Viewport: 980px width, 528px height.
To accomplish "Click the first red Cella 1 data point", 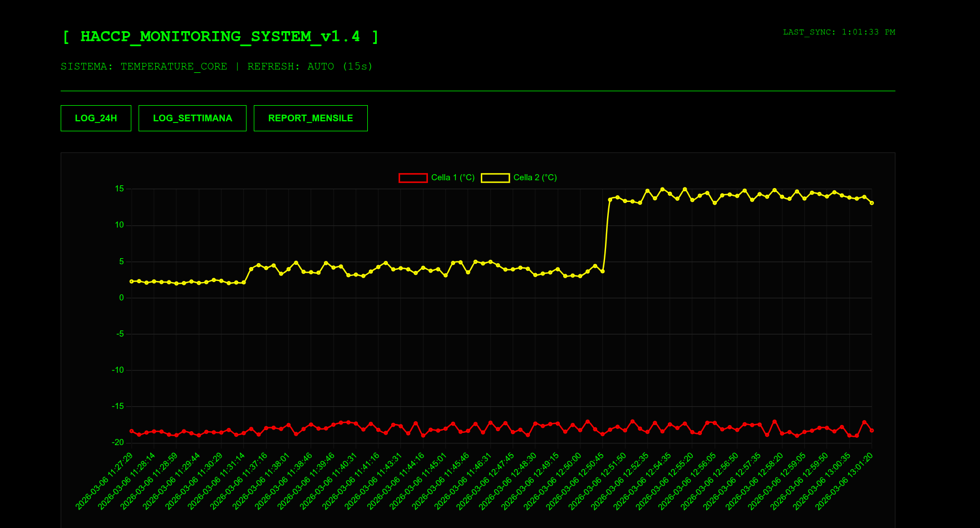I will (x=132, y=431).
